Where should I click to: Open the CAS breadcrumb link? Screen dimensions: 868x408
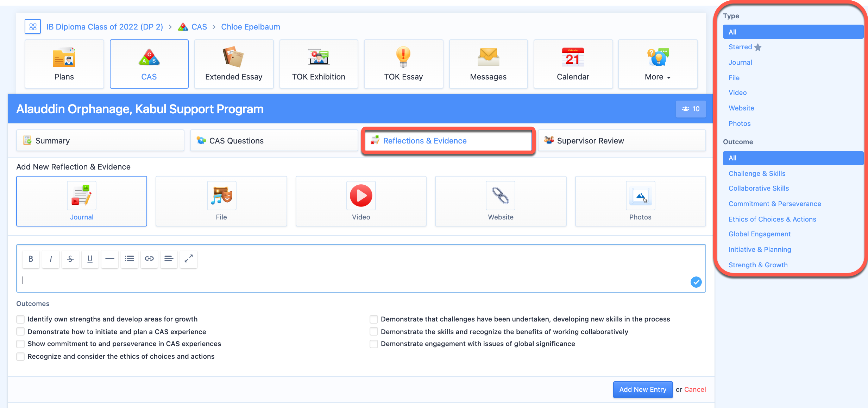tap(199, 27)
